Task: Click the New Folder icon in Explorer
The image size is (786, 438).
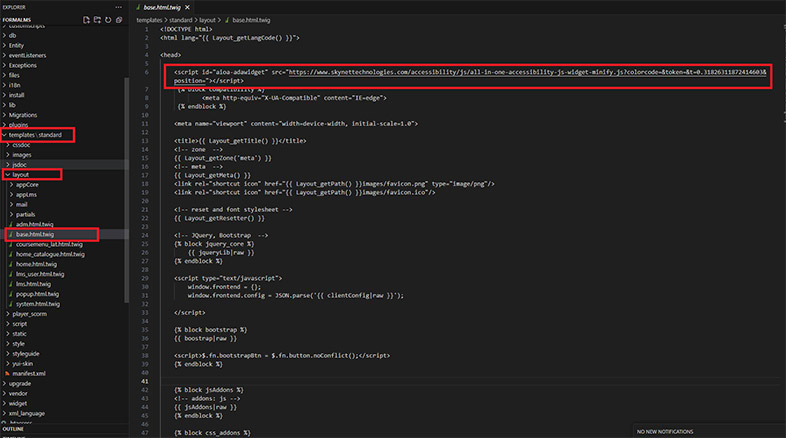Action: tap(97, 20)
